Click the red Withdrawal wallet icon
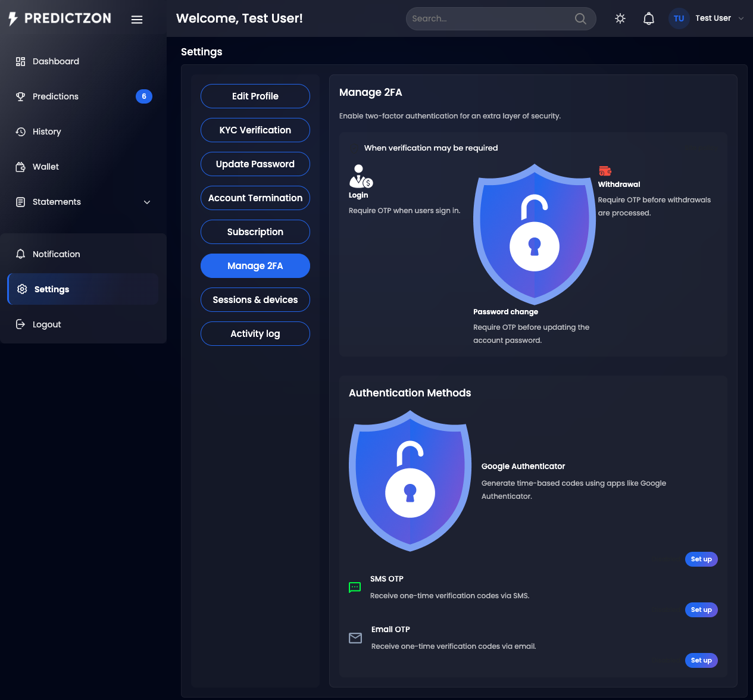This screenshot has width=753, height=700. [605, 171]
